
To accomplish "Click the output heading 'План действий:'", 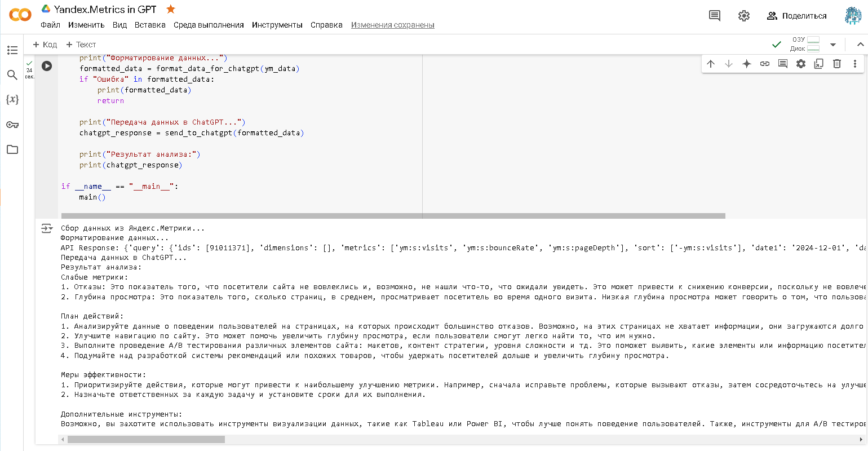I will [x=92, y=316].
